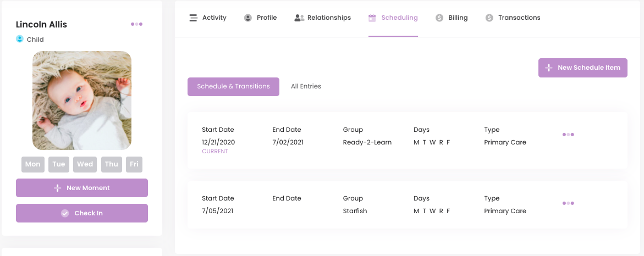Toggle the Wed day chip

(x=85, y=164)
